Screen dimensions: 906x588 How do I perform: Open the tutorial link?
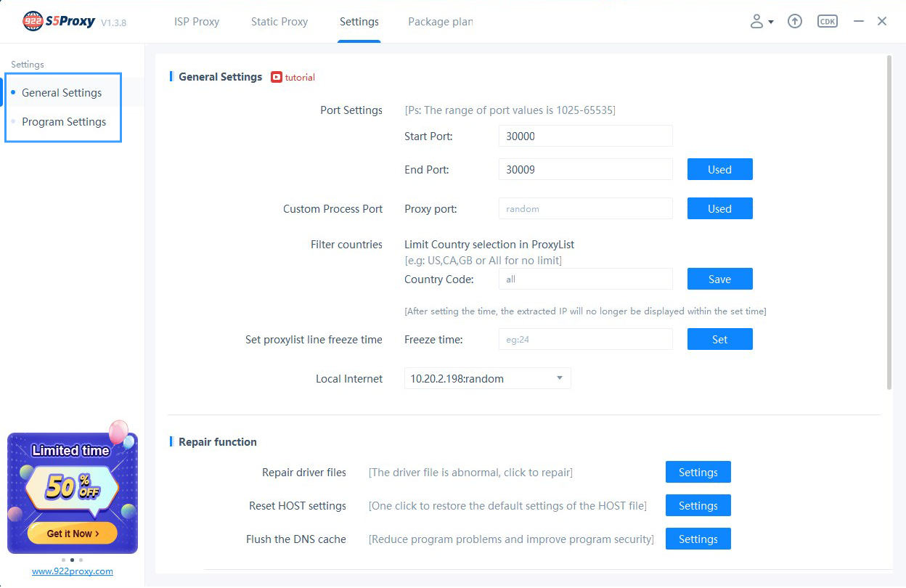coord(300,77)
